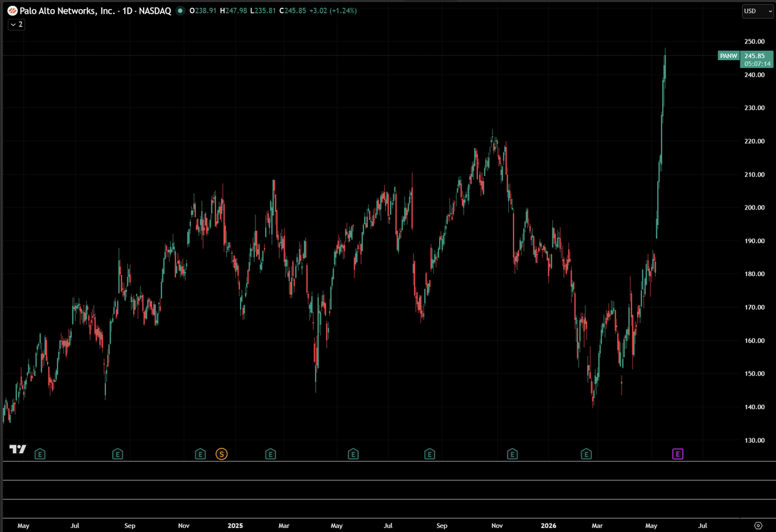
Task: Click the 170.00 price axis label
Action: pyautogui.click(x=755, y=308)
